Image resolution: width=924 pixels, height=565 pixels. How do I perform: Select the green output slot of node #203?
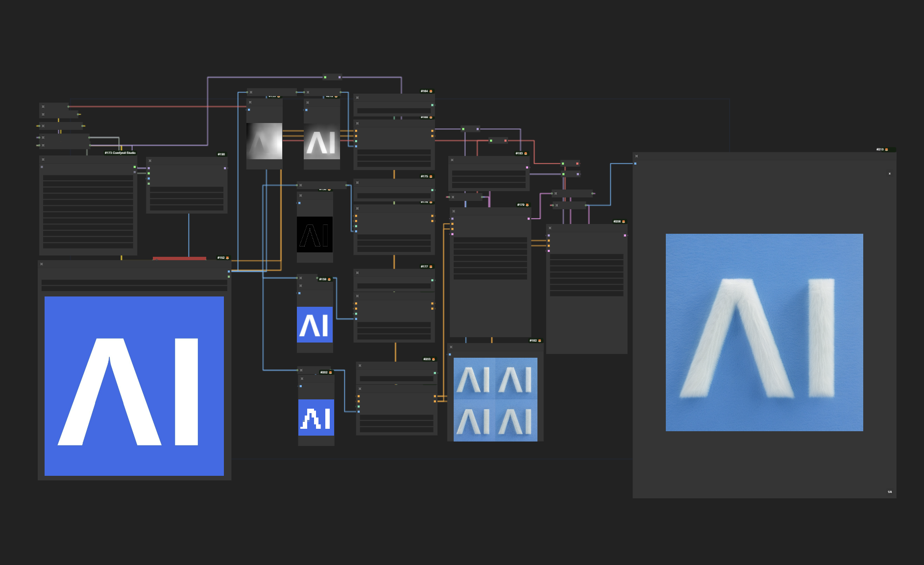(x=435, y=373)
